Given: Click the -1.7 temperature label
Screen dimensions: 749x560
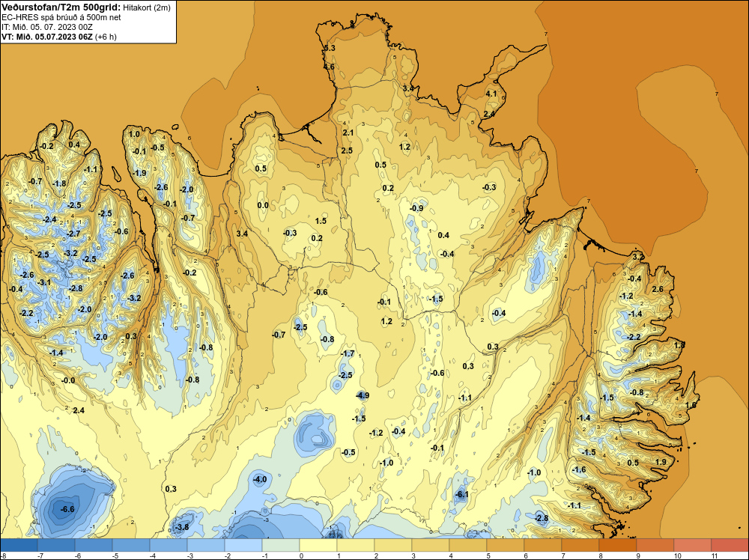Looking at the screenshot, I should (x=348, y=354).
